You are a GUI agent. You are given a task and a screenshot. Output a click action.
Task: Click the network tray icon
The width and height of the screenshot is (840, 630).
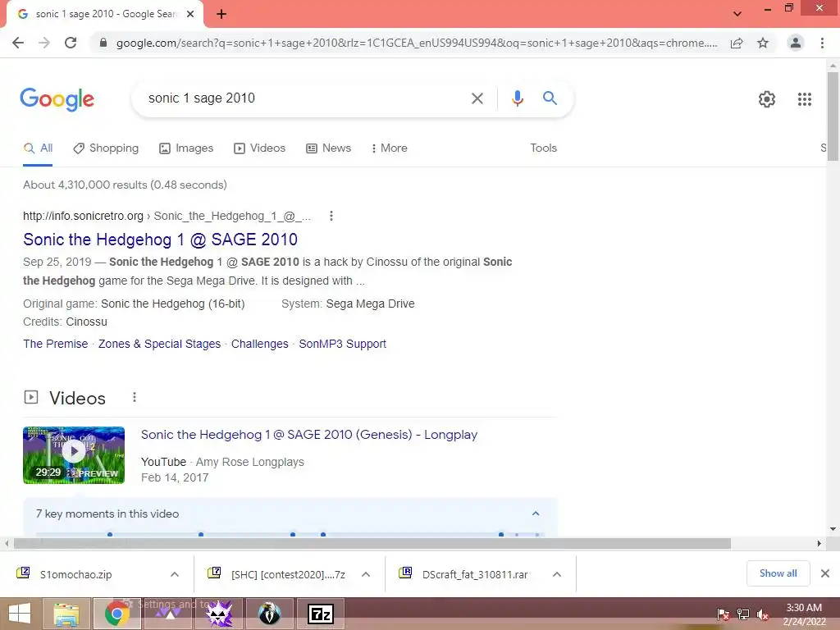pos(743,614)
